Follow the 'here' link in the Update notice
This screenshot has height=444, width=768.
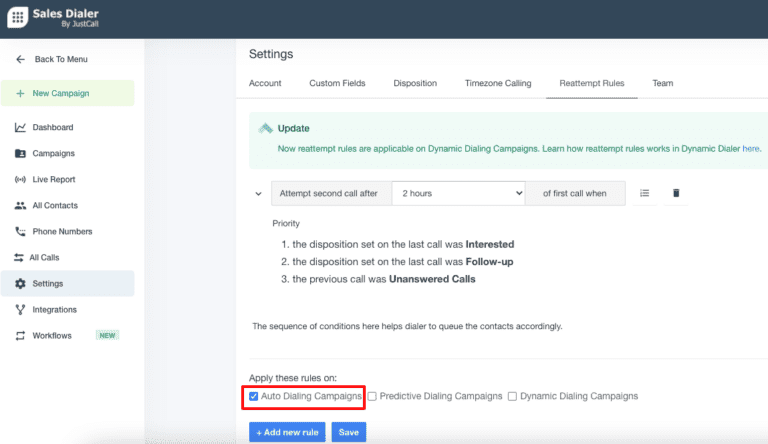[751, 148]
